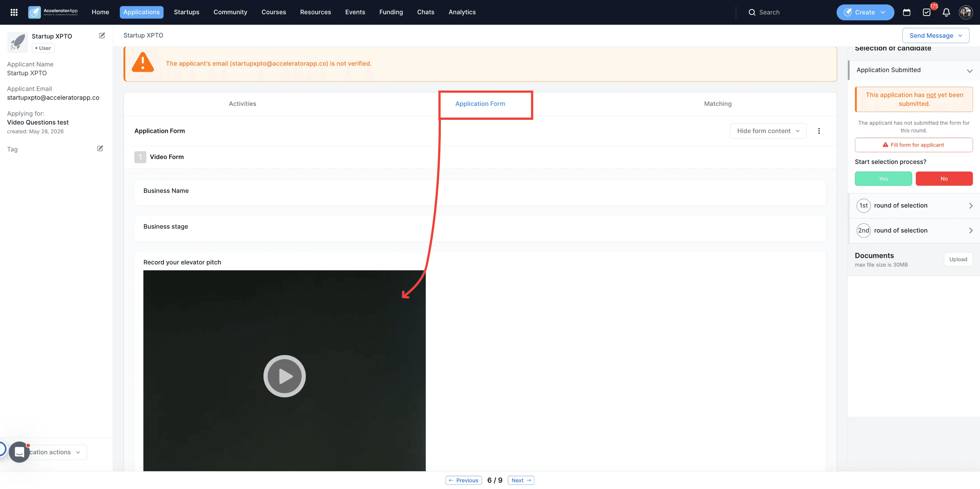
Task: Choose No for start selection process
Action: coord(944,179)
